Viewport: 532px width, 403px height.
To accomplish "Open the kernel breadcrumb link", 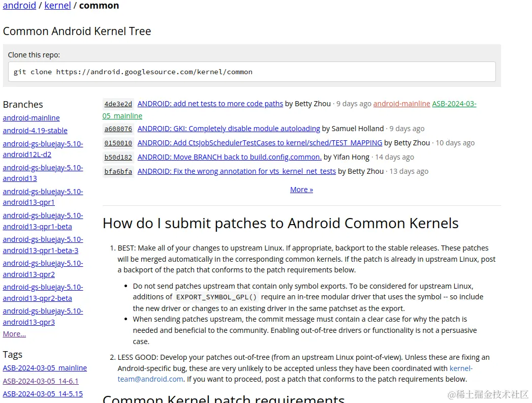I will click(57, 6).
